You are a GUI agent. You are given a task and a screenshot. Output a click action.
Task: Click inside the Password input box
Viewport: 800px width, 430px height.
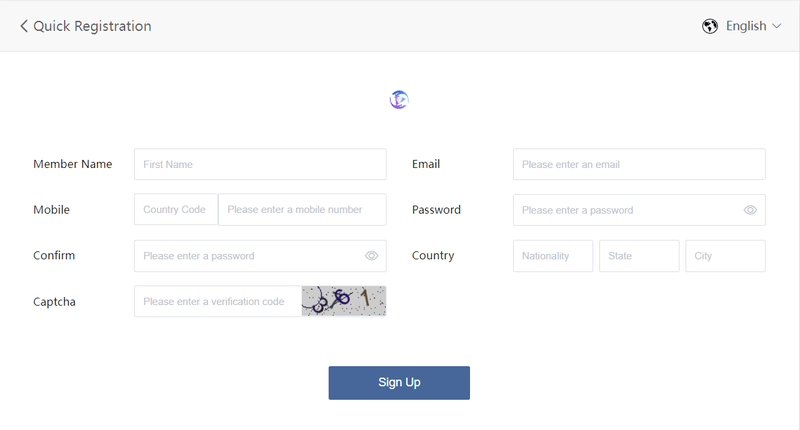[x=628, y=210]
